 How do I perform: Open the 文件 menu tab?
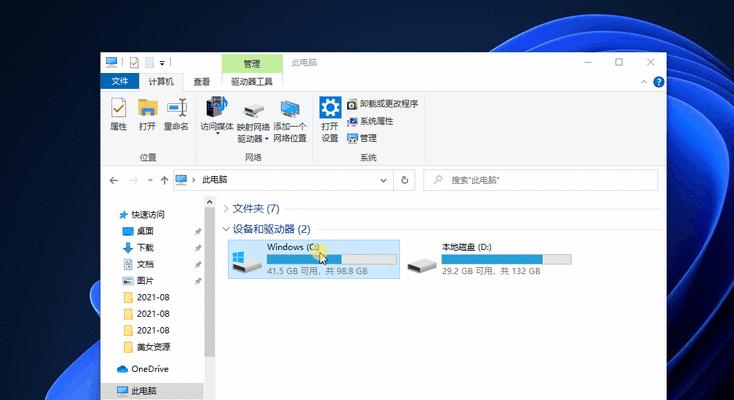[120, 81]
